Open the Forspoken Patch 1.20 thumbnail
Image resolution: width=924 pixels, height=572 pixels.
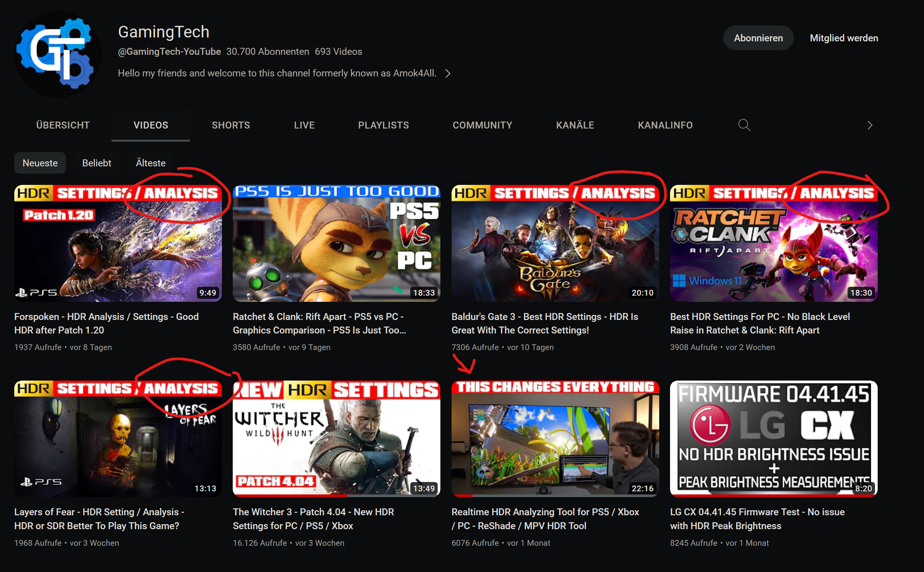click(x=118, y=243)
